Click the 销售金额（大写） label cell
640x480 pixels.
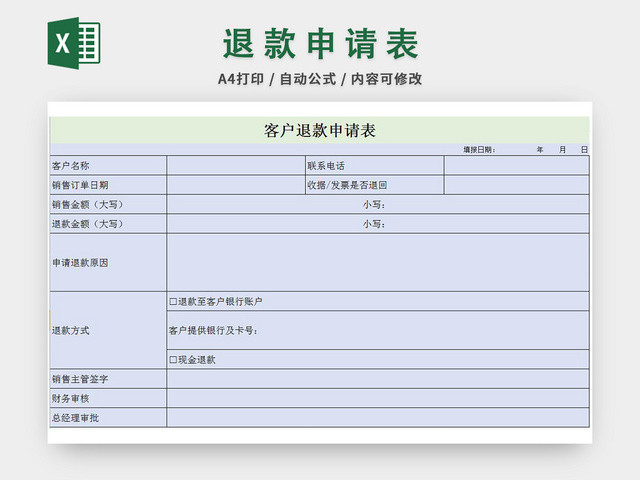point(108,204)
